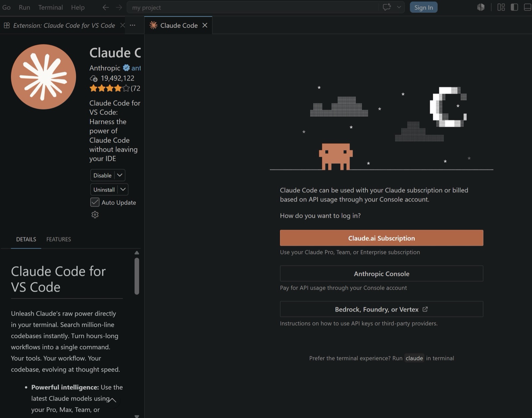
Task: Open the Terminal menu
Action: (51, 7)
